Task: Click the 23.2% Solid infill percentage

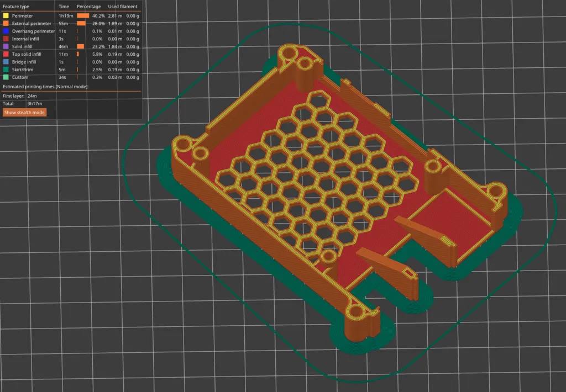Action: pos(98,46)
